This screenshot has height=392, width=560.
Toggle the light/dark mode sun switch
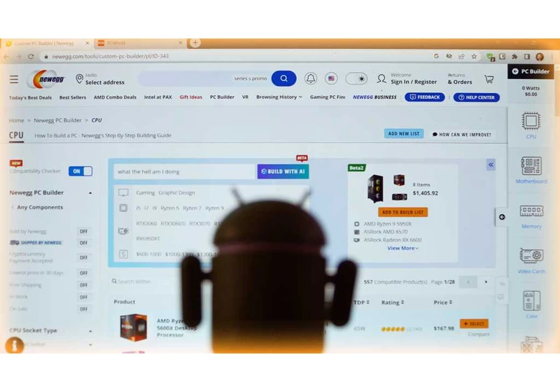point(356,78)
